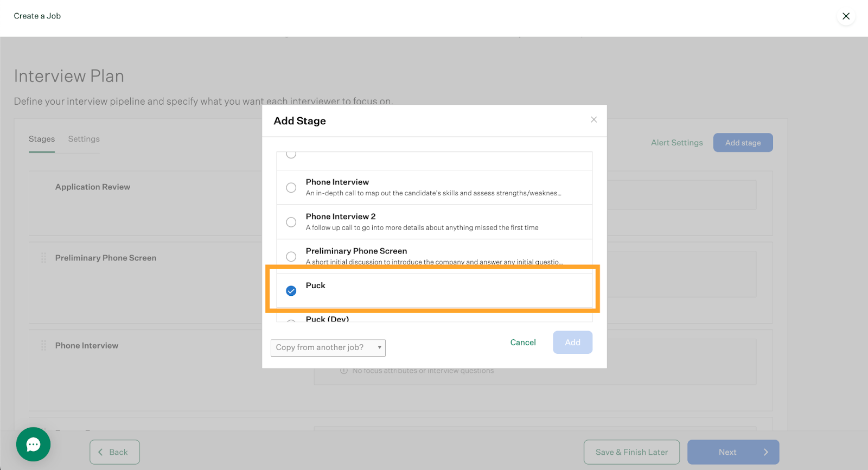
Task: Select the Puck (Dev) radio option
Action: click(291, 321)
